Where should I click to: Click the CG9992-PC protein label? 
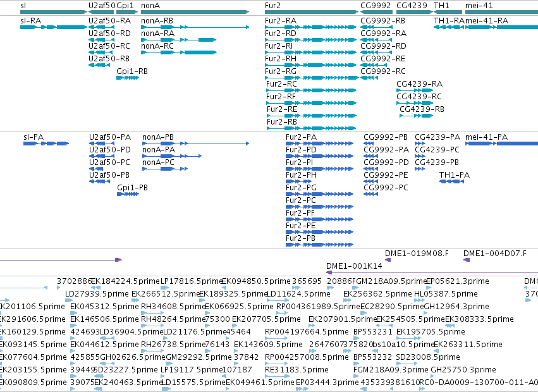386,188
